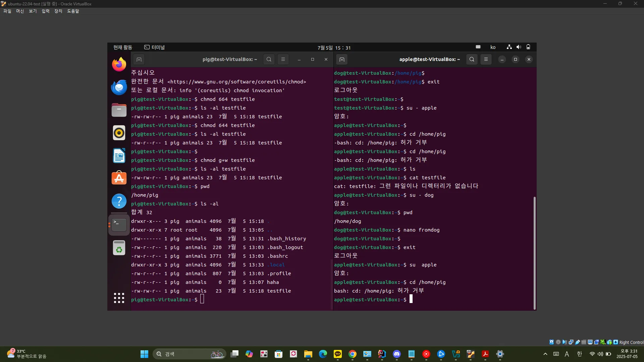Click 'nano fromdog' command in apple terminal
Screen dimensions: 644x362
pos(421,230)
